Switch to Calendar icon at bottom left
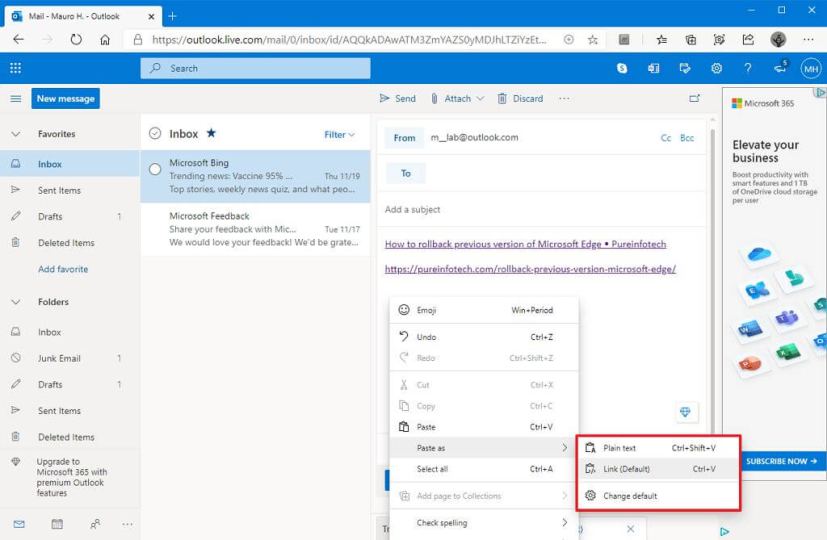 pos(57,523)
